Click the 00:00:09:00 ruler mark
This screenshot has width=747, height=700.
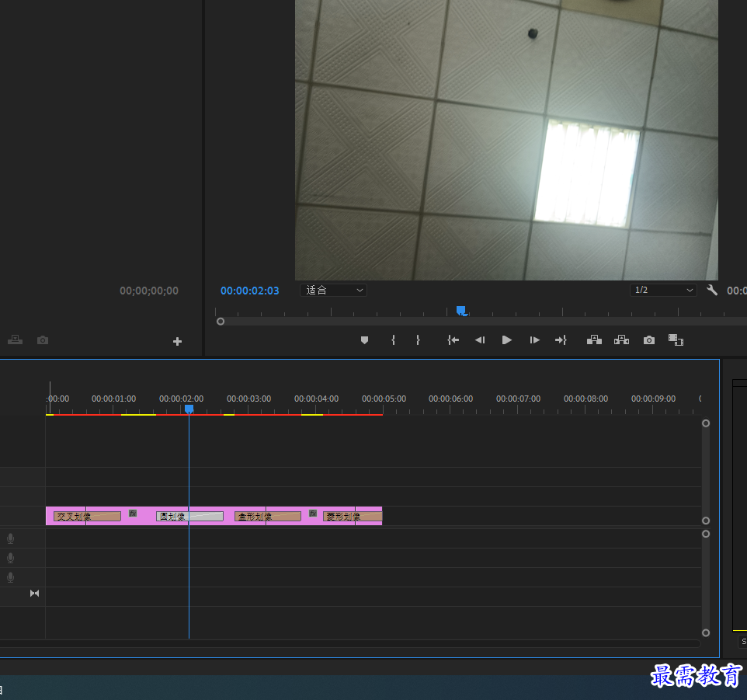(654, 399)
